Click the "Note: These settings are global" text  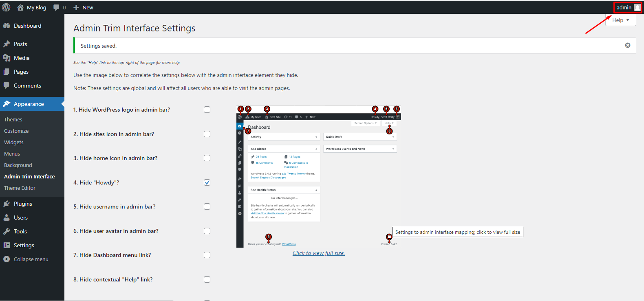coord(182,88)
